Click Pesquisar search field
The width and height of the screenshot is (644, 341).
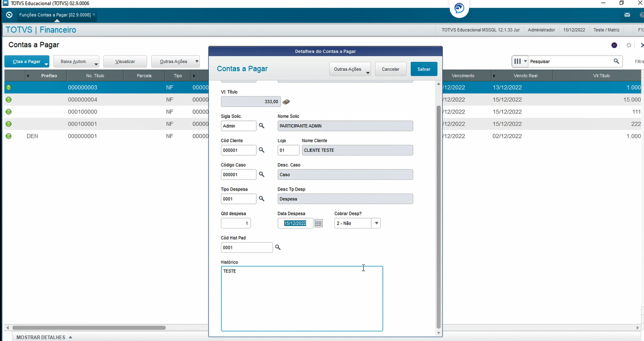[x=570, y=61]
